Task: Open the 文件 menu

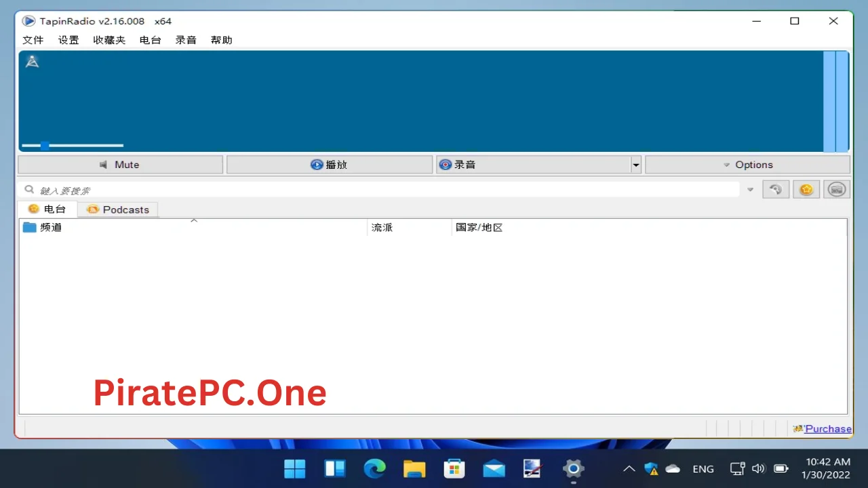Action: click(x=33, y=40)
